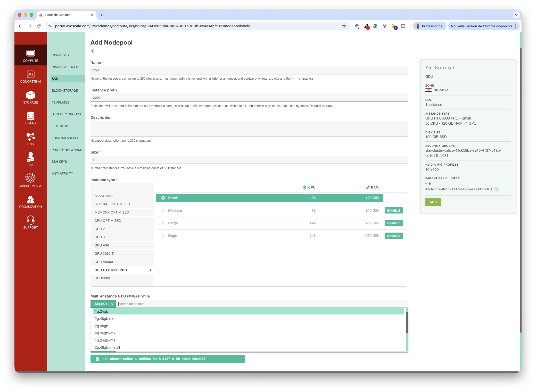Copy the parent SKS cluster ID
Screen dimensions: 536x392
pyautogui.click(x=497, y=189)
